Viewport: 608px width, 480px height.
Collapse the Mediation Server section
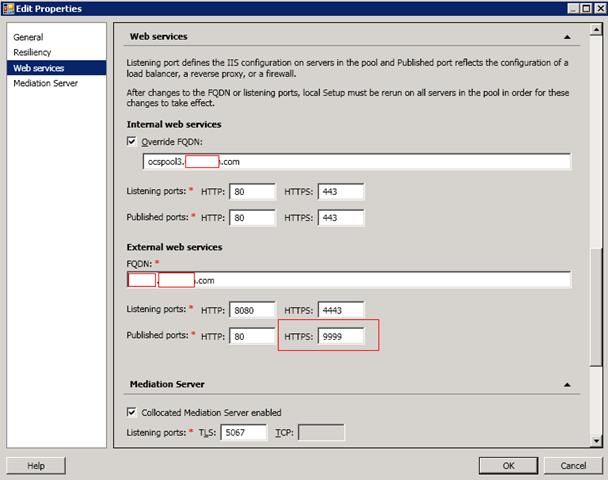tap(567, 385)
